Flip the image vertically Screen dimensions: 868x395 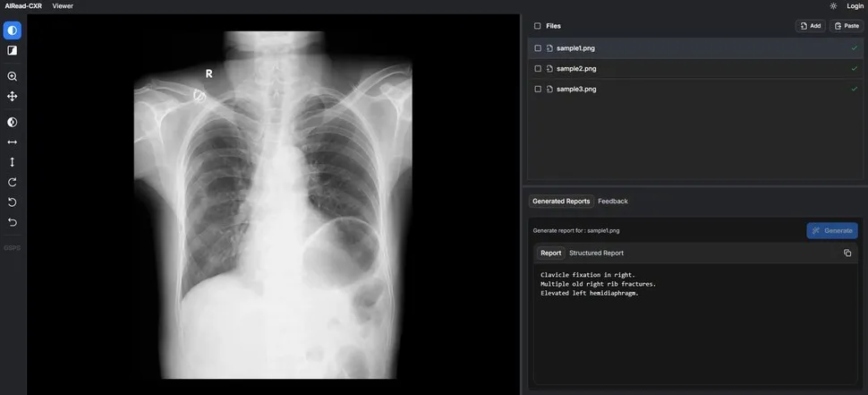(x=13, y=162)
